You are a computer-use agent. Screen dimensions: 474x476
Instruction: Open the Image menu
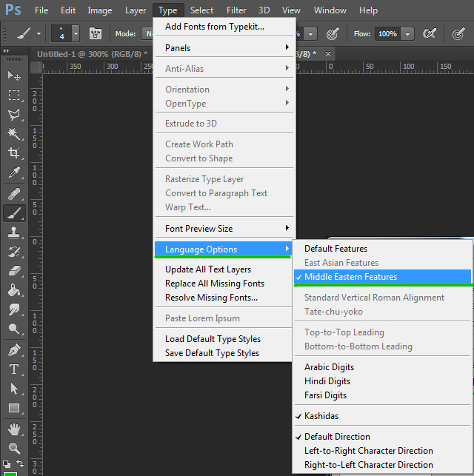[99, 10]
